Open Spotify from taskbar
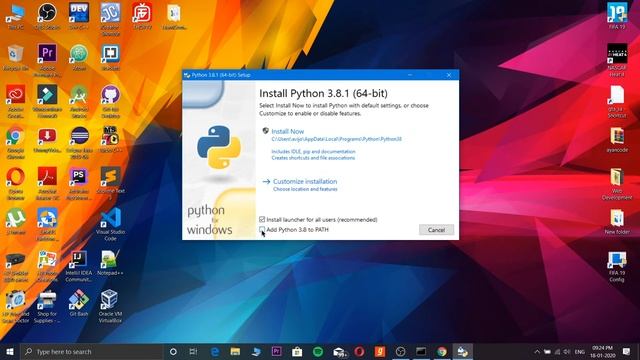 coord(318,351)
